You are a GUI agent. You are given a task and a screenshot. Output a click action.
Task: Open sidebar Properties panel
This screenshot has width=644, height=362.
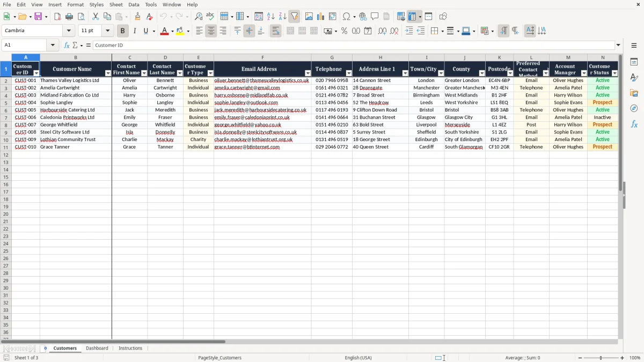coord(634,62)
